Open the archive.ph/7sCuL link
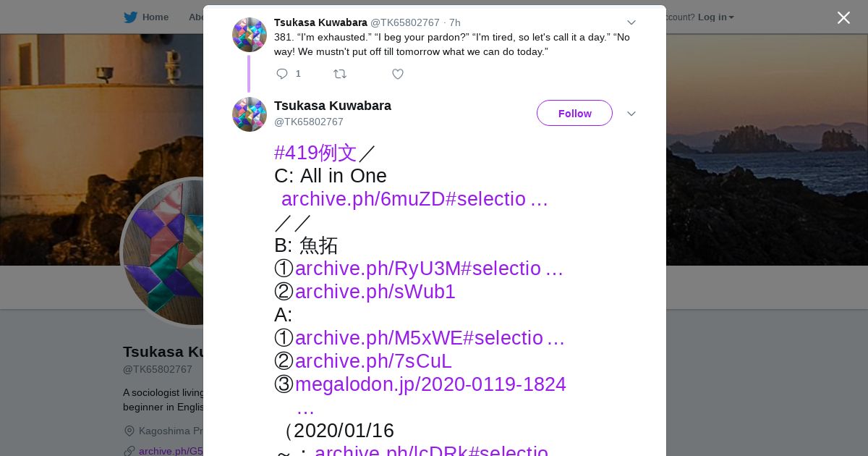Image resolution: width=868 pixels, height=456 pixels. pos(373,361)
